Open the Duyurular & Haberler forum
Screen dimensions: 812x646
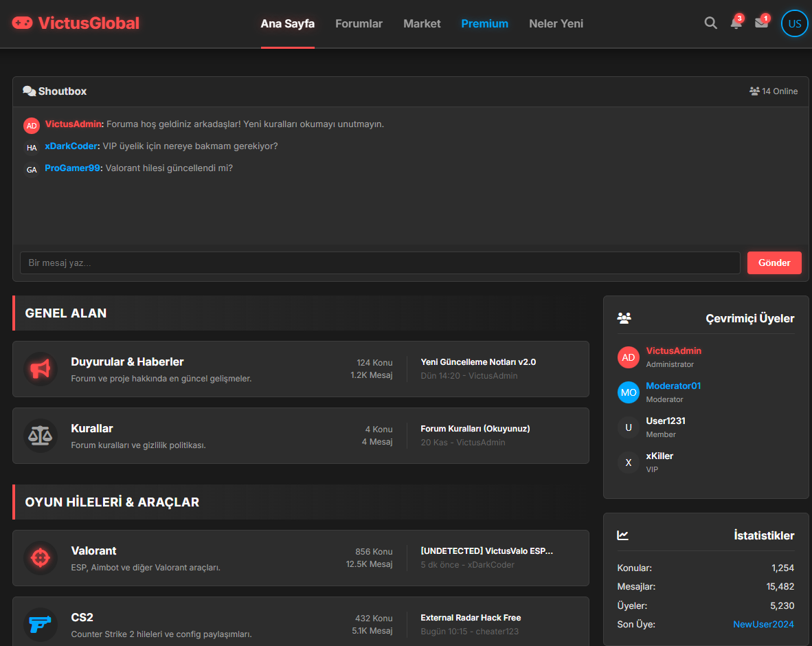point(127,361)
